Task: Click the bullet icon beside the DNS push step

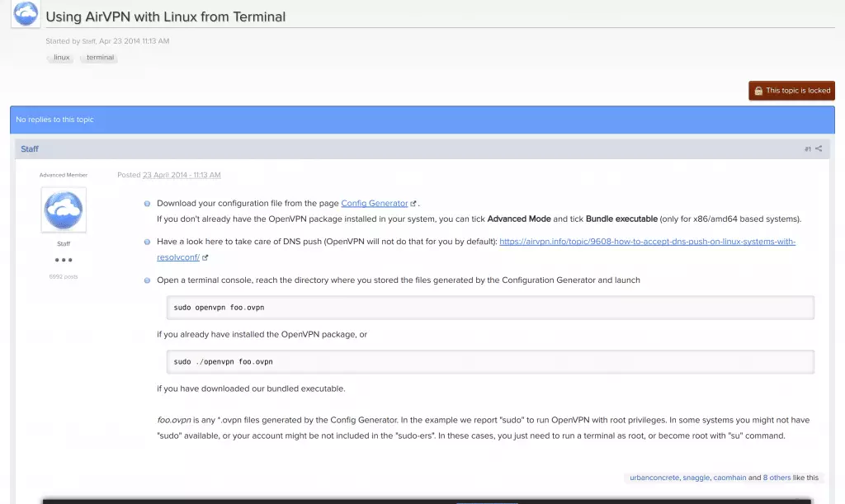Action: (147, 241)
